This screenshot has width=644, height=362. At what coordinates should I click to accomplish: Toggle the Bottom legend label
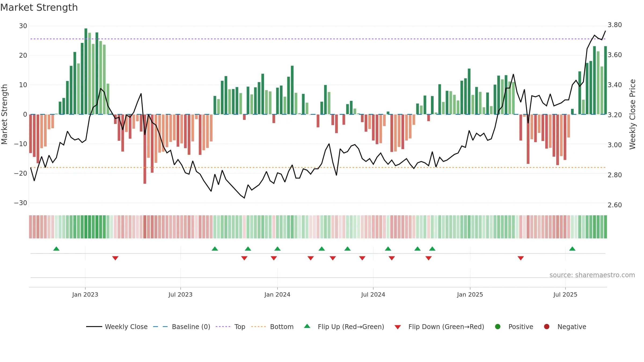coord(282,327)
